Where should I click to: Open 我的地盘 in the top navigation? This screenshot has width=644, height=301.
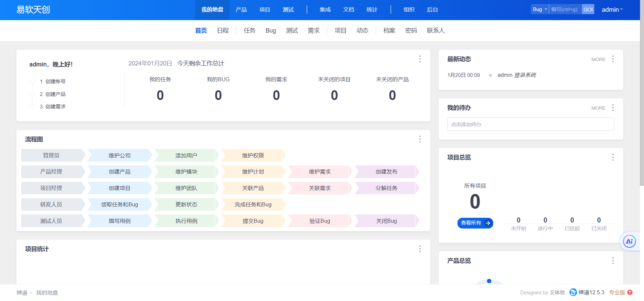click(212, 10)
